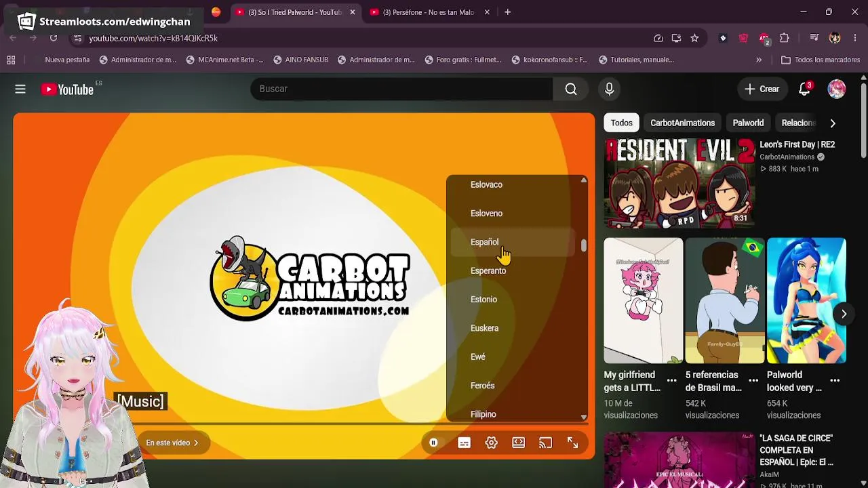Switch player to theater mode
The height and width of the screenshot is (488, 868).
click(x=518, y=443)
